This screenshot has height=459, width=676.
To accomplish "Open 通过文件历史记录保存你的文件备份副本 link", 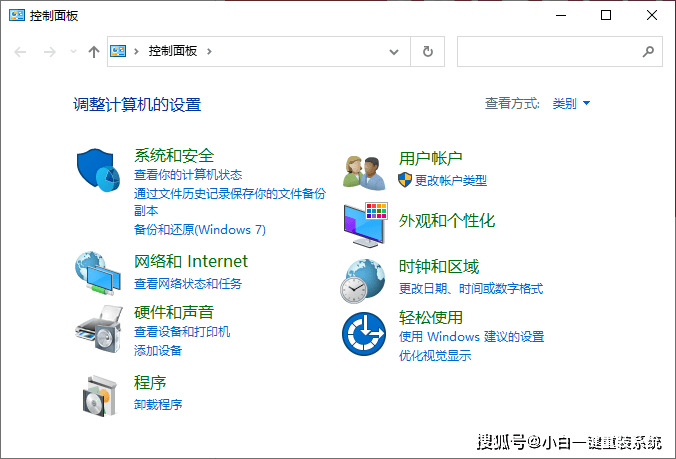I will tap(230, 202).
